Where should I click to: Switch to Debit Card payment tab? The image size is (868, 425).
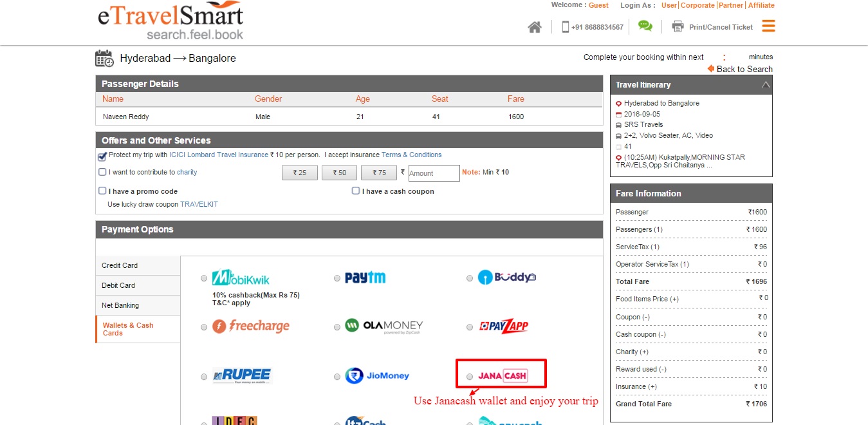tap(138, 285)
